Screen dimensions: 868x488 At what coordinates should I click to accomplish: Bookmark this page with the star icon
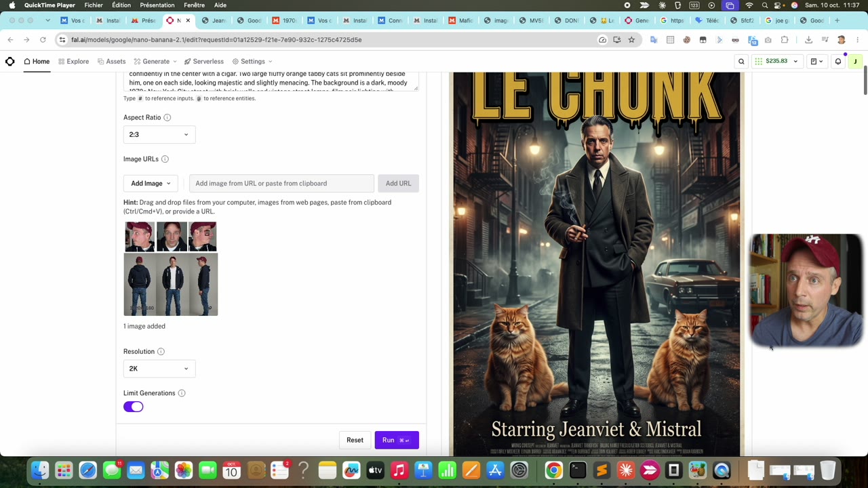(631, 40)
